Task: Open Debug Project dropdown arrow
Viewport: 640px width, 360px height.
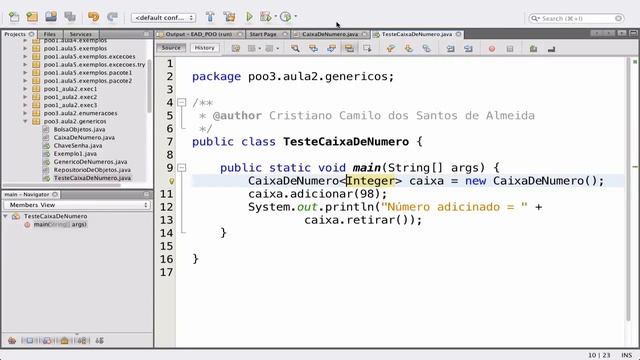Action: 276,17
